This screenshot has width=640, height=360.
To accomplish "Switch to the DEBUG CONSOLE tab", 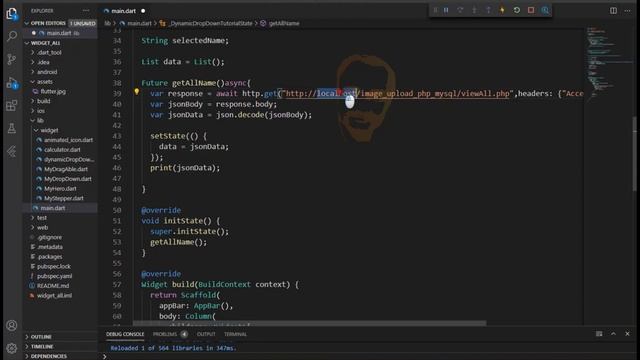I will click(125, 334).
